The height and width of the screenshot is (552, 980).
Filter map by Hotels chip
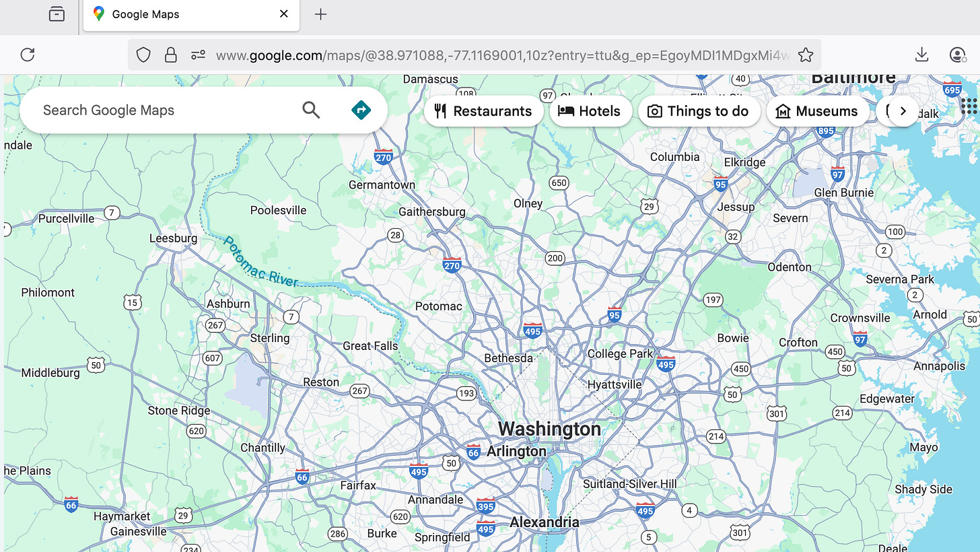pyautogui.click(x=590, y=111)
